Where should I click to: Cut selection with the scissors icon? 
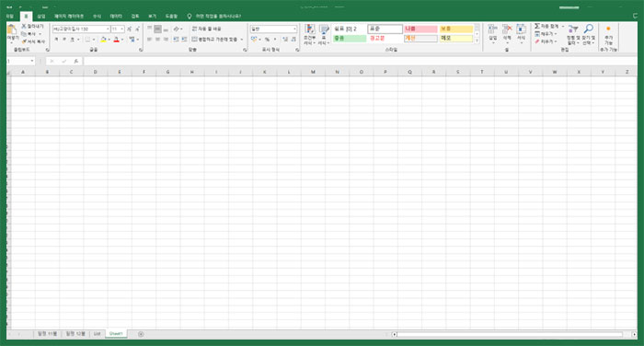(x=24, y=27)
